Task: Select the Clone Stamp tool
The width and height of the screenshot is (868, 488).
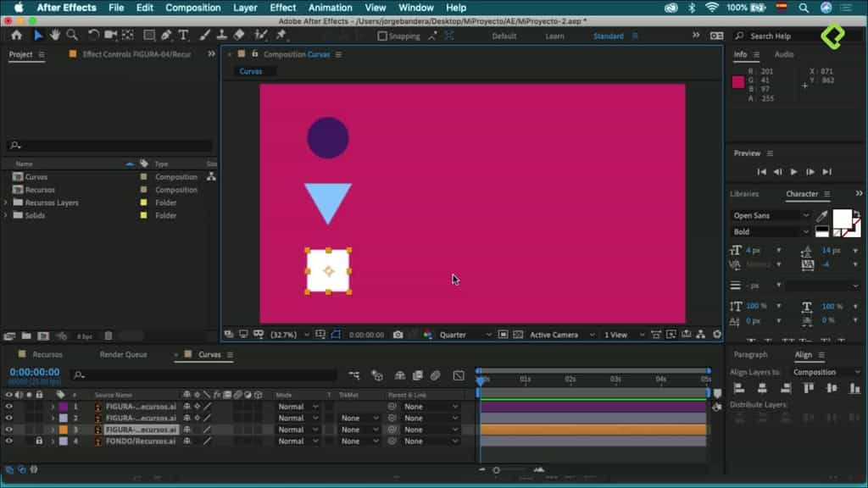Action: (222, 36)
